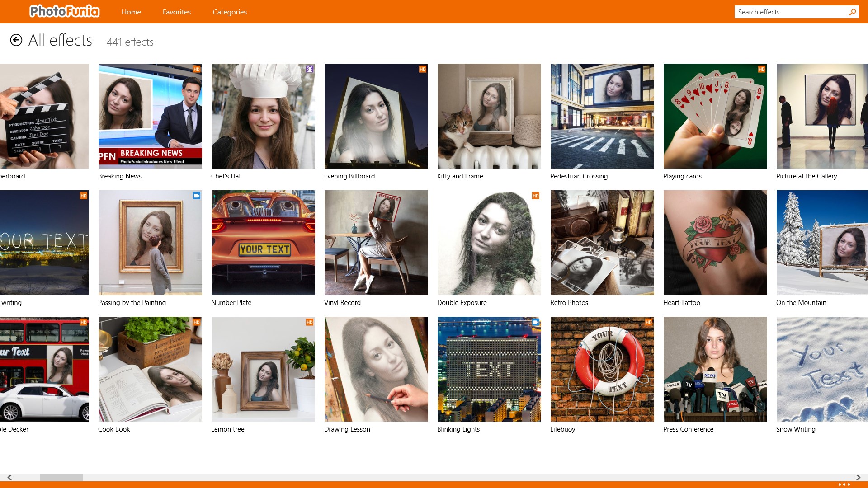This screenshot has height=488, width=868.
Task: Click the HD badge on Double Exposure
Action: coord(536,196)
